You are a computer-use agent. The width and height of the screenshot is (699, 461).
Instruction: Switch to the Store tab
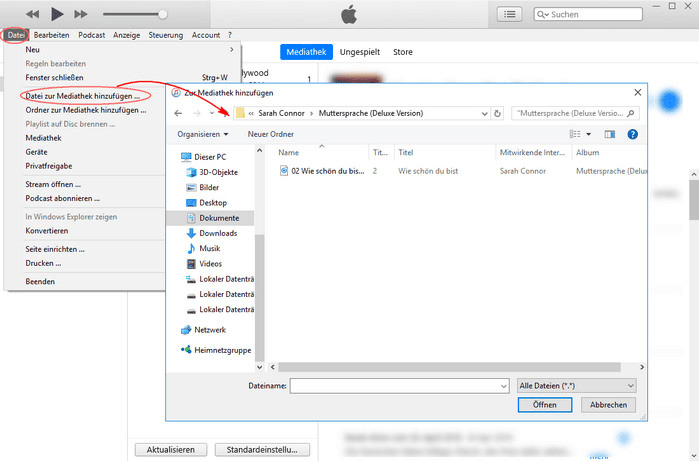pos(403,52)
